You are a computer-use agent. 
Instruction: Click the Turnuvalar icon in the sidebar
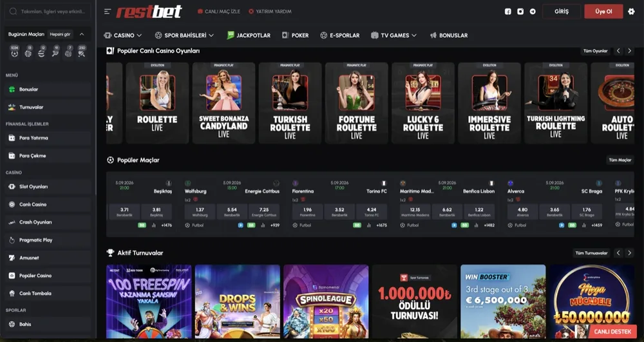pyautogui.click(x=12, y=107)
